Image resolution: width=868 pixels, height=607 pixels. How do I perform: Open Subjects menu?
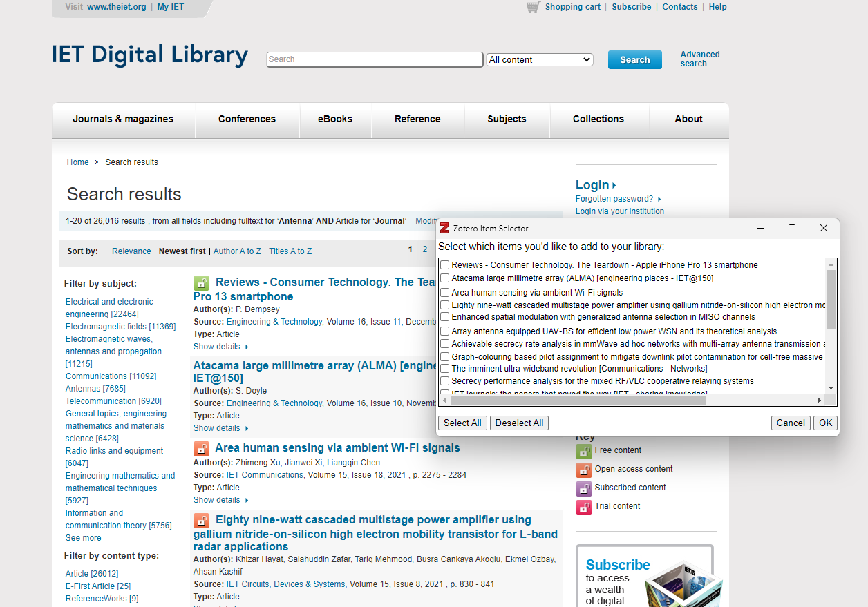507,119
